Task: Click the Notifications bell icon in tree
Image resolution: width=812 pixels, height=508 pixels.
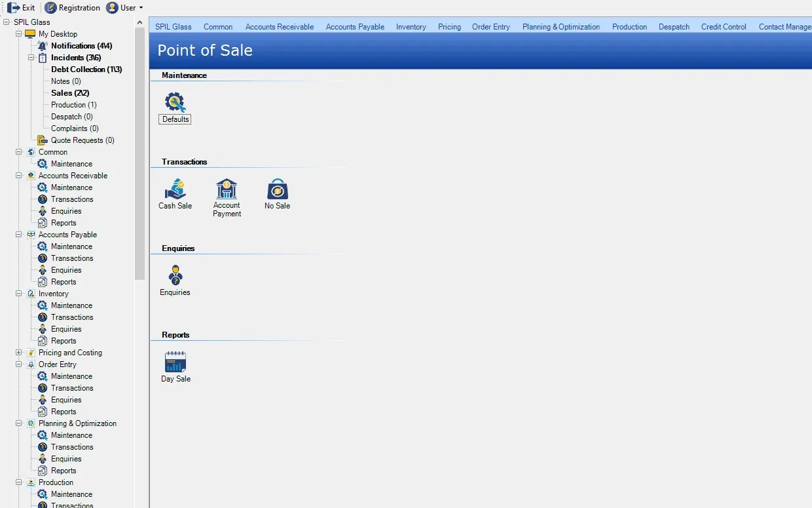Action: (x=43, y=46)
